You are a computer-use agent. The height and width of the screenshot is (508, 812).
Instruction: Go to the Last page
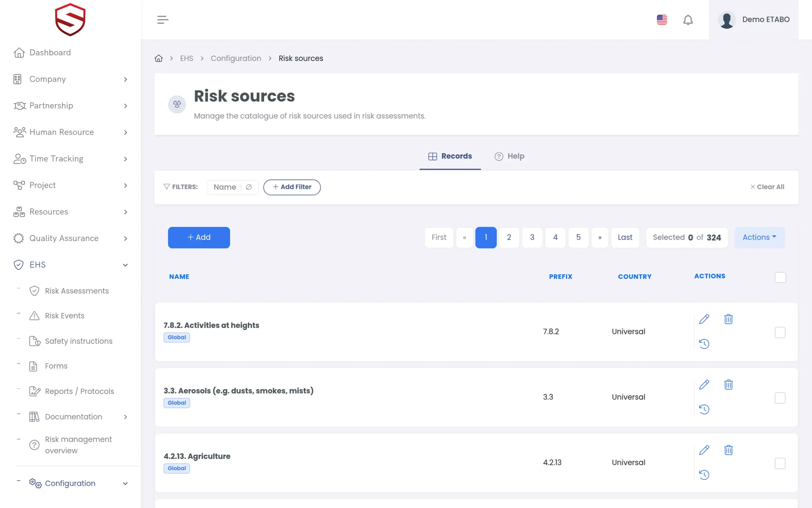pos(625,237)
